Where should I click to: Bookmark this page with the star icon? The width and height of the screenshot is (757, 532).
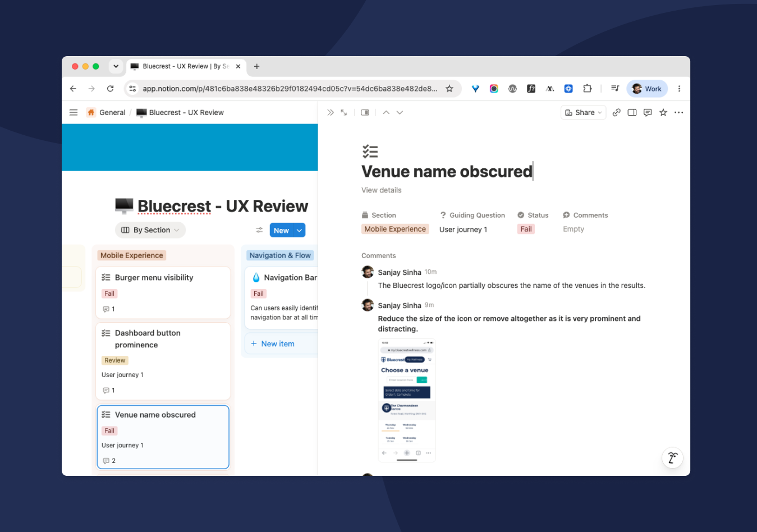tap(449, 89)
